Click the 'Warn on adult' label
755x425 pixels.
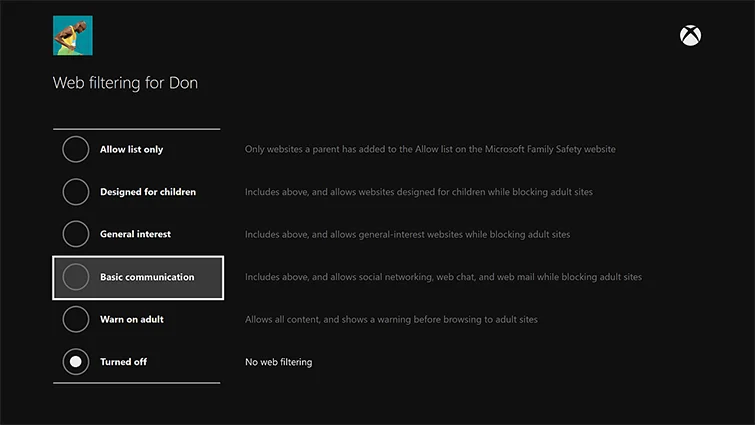(x=132, y=319)
